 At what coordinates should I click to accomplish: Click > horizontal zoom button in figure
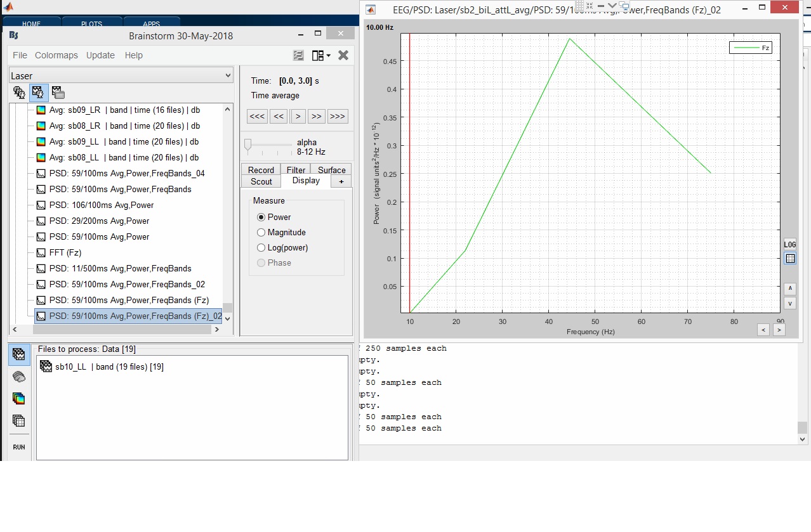point(779,330)
